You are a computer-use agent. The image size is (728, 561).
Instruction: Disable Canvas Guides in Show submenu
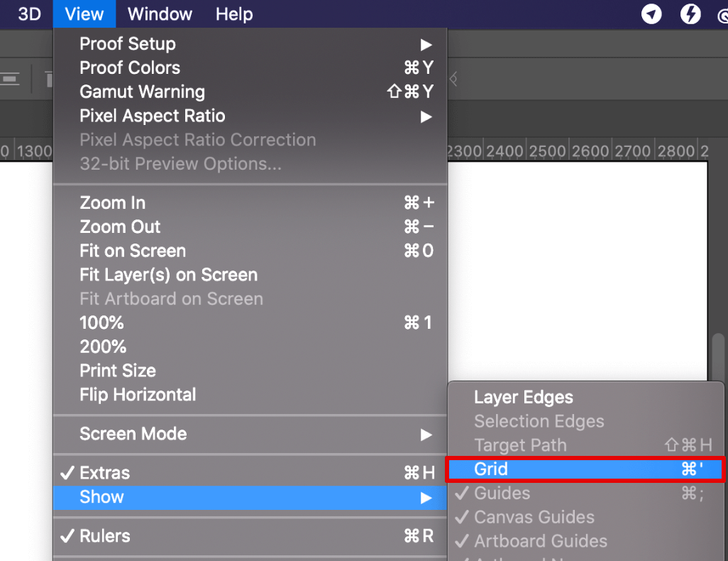(x=534, y=518)
